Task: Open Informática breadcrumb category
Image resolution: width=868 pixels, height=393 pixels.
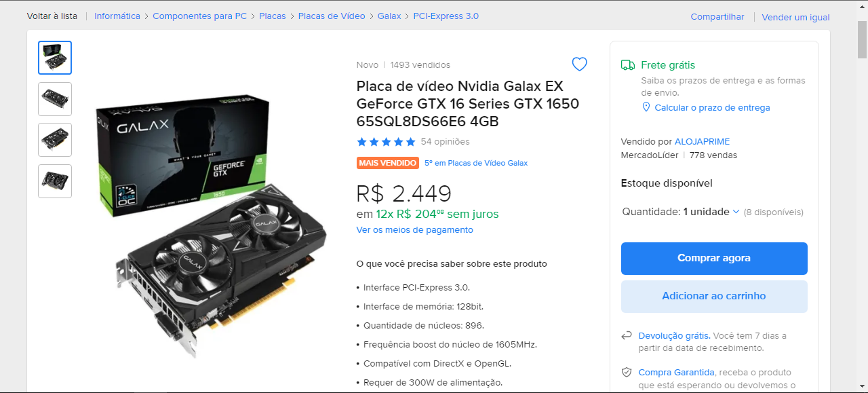Action: (x=117, y=16)
